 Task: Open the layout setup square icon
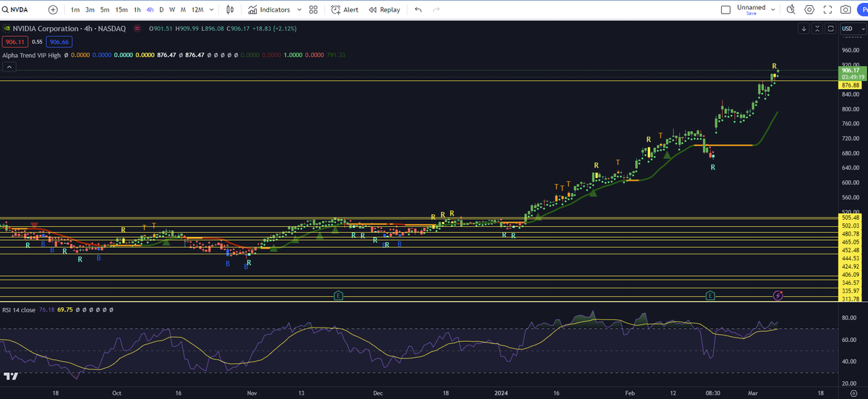[x=726, y=10]
